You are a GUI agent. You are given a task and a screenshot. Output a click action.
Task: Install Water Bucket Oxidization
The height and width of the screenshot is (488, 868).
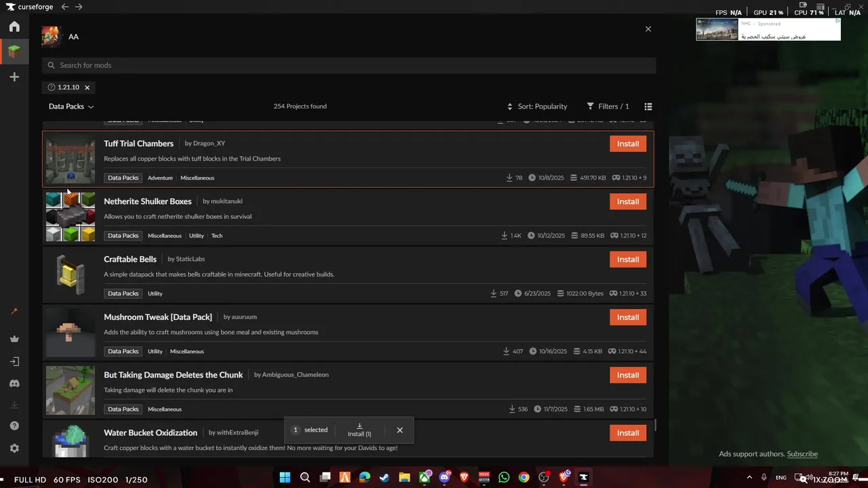(x=628, y=432)
